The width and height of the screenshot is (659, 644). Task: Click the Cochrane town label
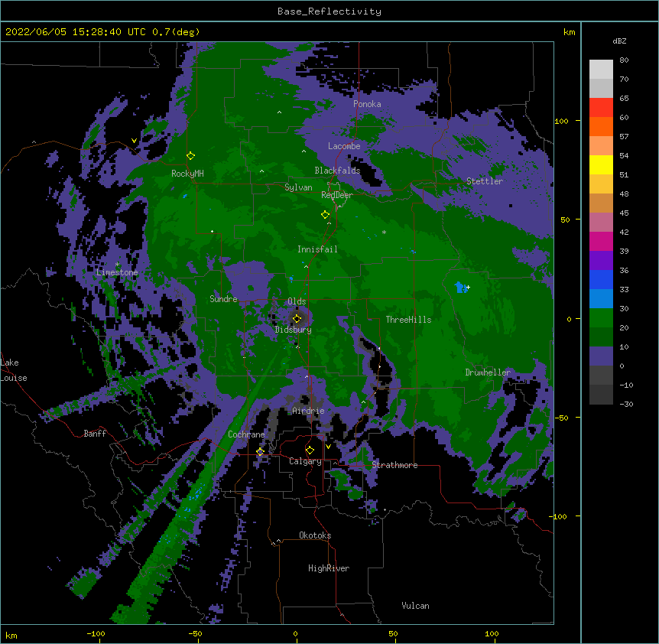point(246,434)
